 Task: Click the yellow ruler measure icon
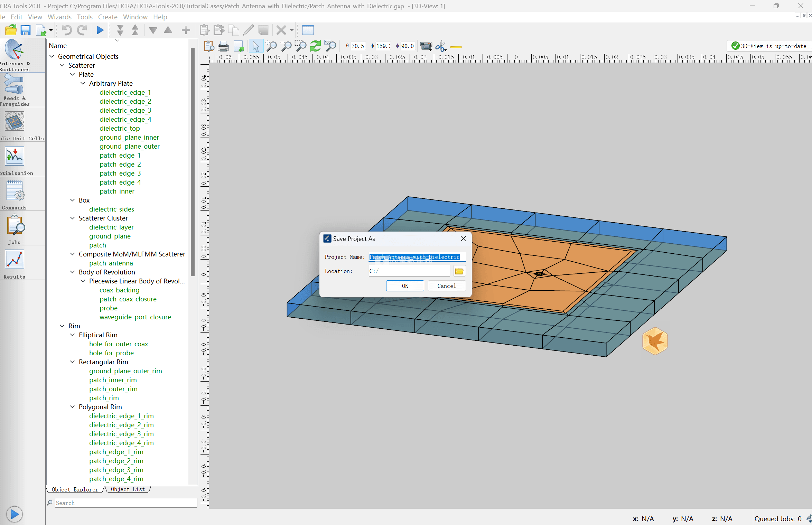(456, 47)
